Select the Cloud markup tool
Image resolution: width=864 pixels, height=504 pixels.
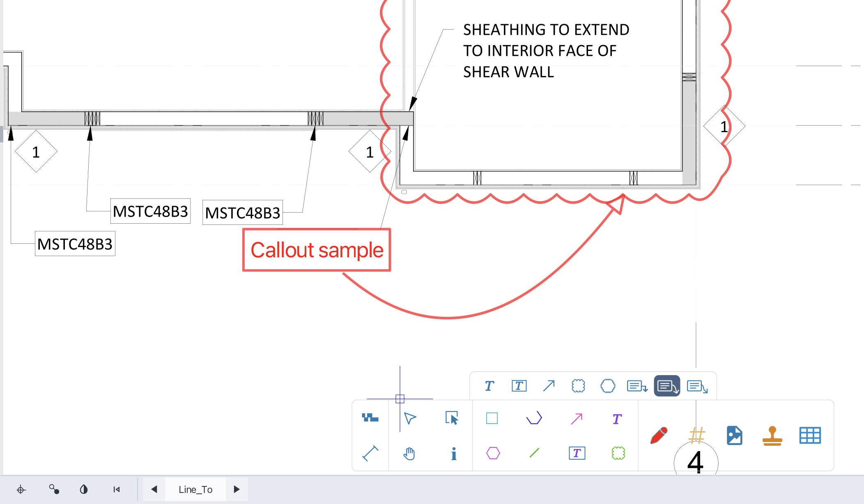[x=578, y=386]
